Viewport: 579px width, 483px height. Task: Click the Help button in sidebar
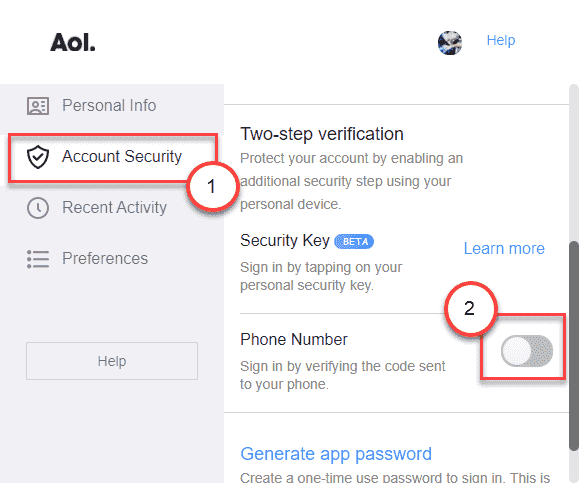point(112,361)
